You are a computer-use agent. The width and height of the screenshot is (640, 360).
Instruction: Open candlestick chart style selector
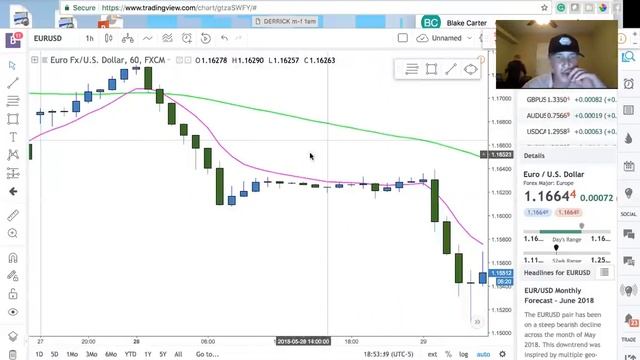point(109,38)
